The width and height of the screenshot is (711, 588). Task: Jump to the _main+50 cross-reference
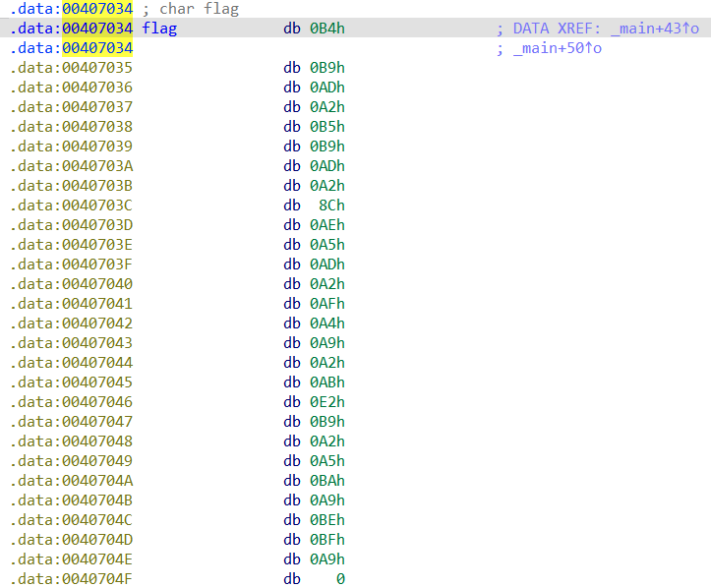557,48
